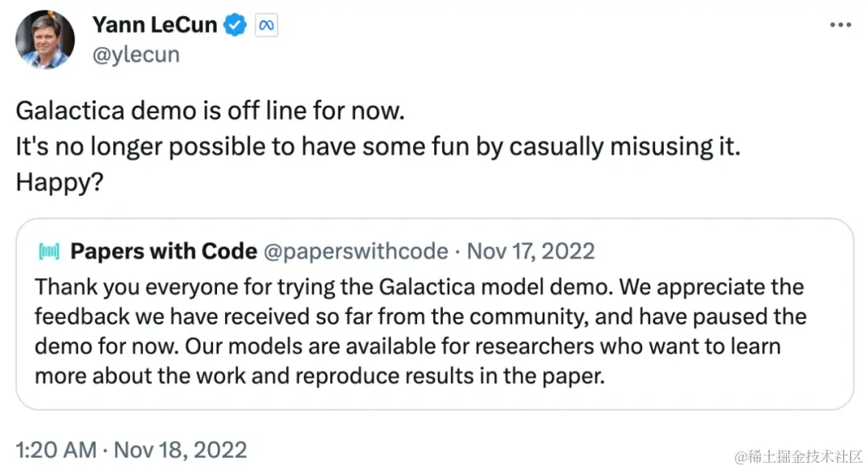868x470 pixels.
Task: Click the 'Galactica demo is off line' sentence
Action: click(x=209, y=111)
